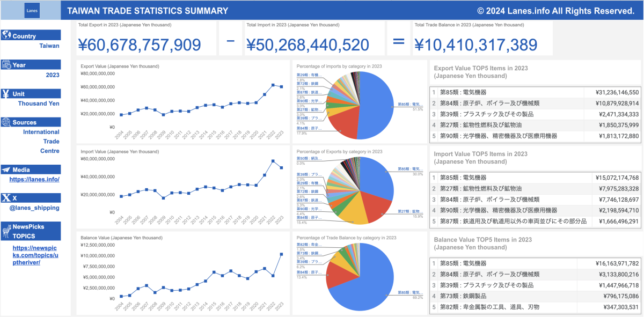Image resolution: width=644 pixels, height=317 pixels.
Task: Select row 2 鉱物性燃料 in Import TOP5 table
Action: [536, 188]
